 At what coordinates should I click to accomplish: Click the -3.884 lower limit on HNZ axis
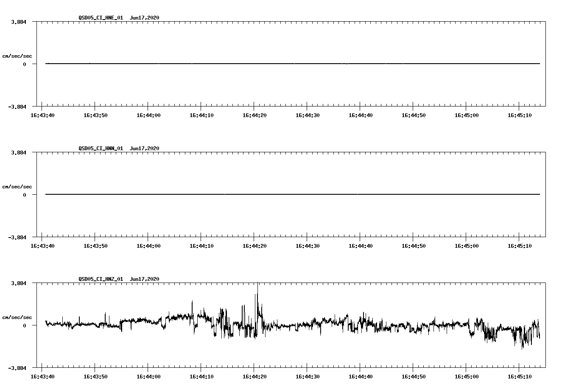click(x=17, y=368)
